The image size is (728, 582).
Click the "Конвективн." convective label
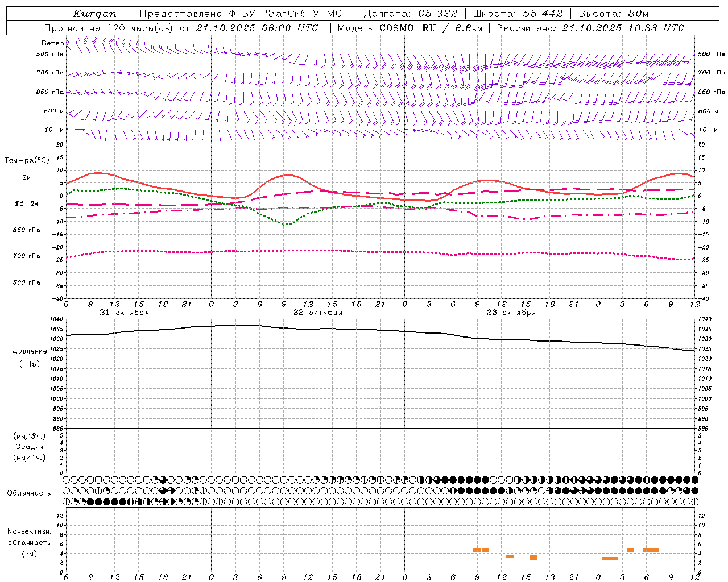[x=30, y=531]
